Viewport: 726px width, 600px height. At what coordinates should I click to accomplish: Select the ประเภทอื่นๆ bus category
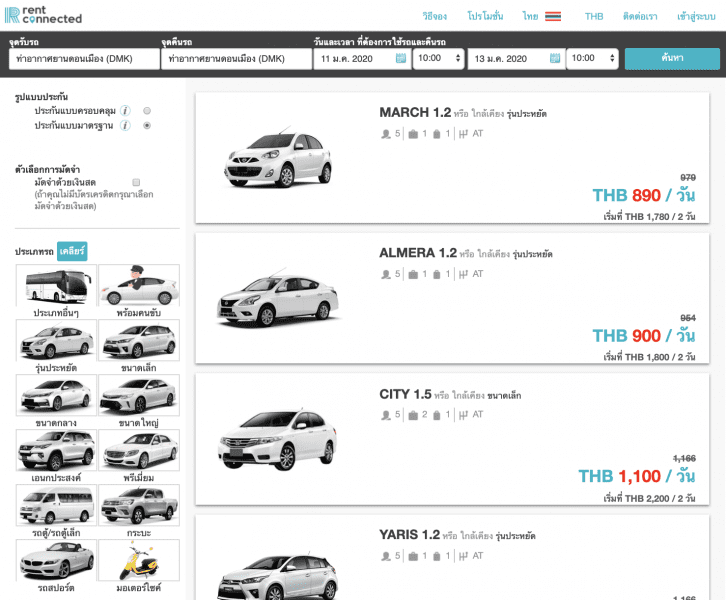[56, 291]
